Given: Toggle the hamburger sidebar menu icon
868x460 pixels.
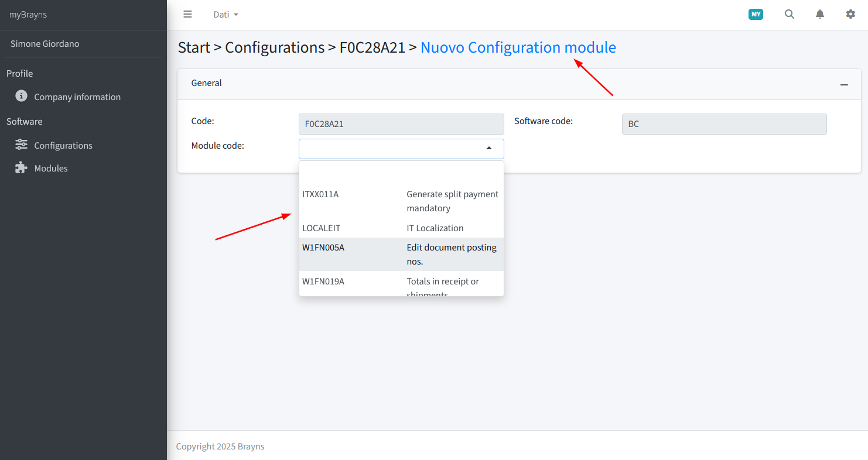Looking at the screenshot, I should (x=187, y=14).
